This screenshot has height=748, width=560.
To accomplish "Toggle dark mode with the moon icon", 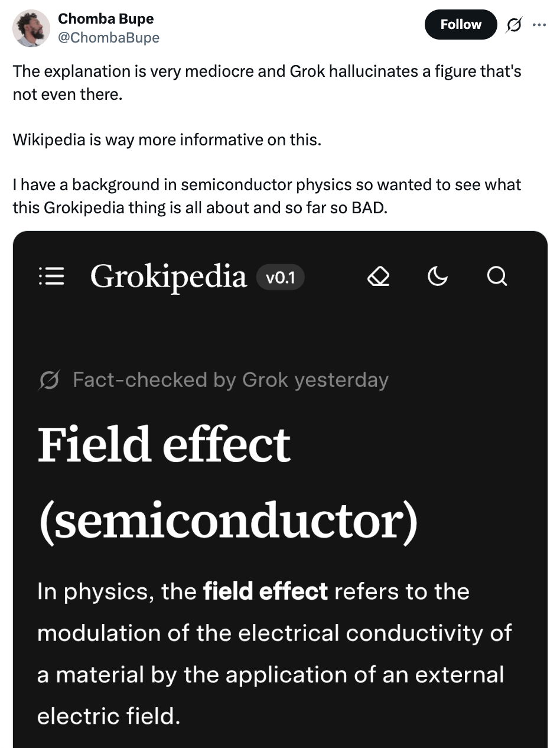I will coord(437,277).
